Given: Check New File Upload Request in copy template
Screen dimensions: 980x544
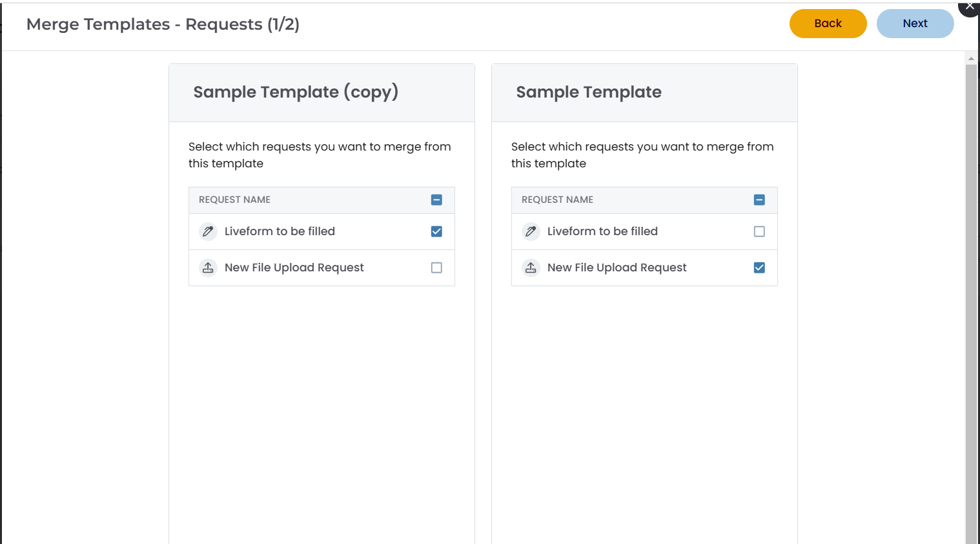Looking at the screenshot, I should pyautogui.click(x=436, y=267).
